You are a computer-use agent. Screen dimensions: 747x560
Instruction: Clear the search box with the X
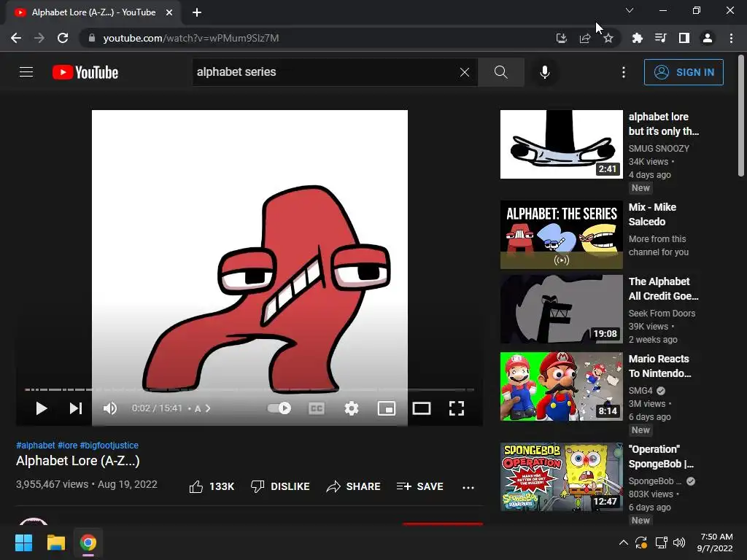[x=465, y=72]
